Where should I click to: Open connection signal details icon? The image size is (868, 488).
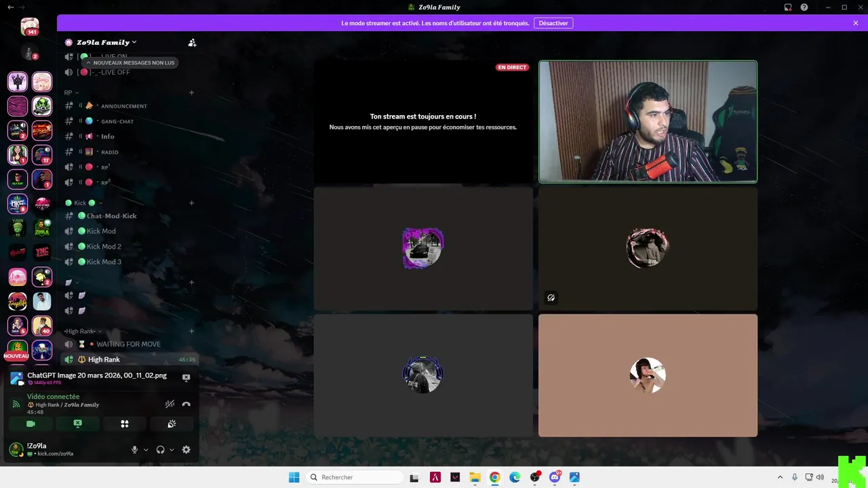pos(16,404)
